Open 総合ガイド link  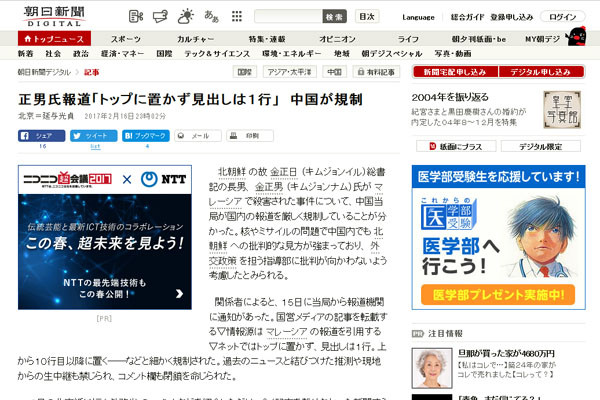click(x=468, y=17)
